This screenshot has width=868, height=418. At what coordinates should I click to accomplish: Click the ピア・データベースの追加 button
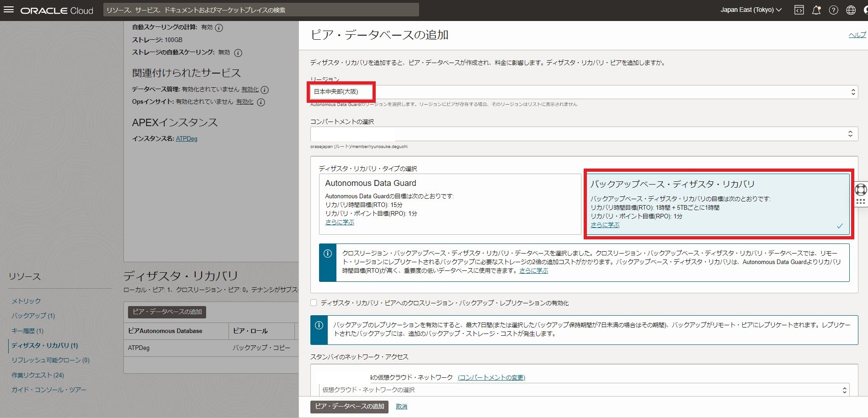click(x=349, y=406)
